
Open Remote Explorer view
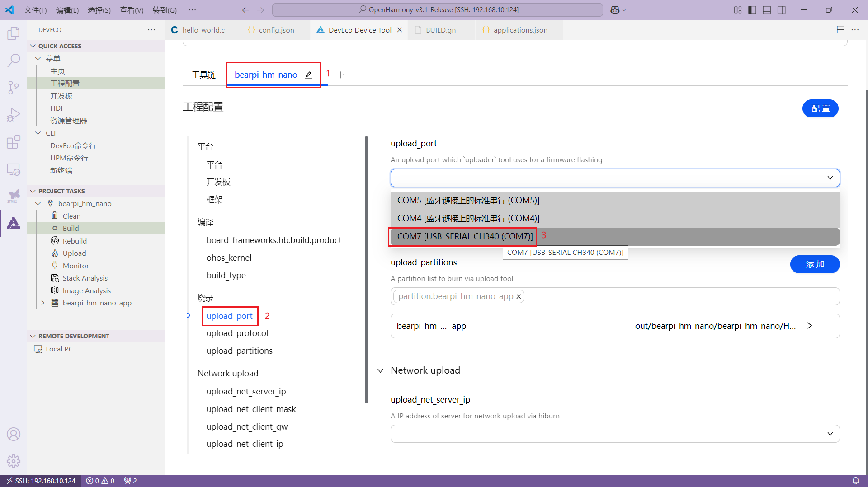pyautogui.click(x=14, y=169)
